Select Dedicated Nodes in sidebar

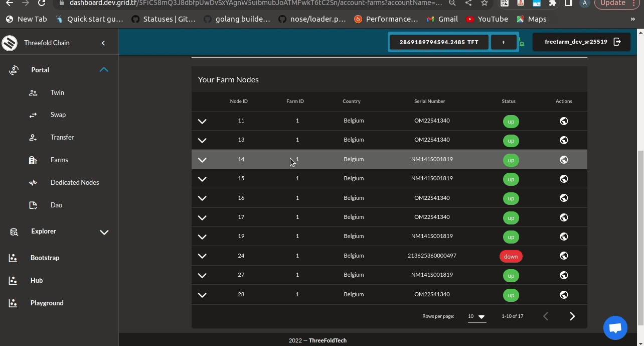pyautogui.click(x=74, y=182)
